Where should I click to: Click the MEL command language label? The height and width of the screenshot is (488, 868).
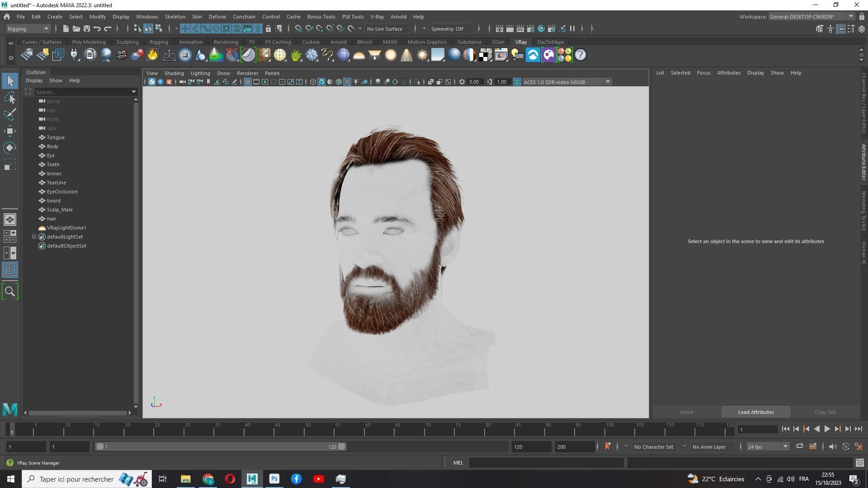tap(458, 463)
